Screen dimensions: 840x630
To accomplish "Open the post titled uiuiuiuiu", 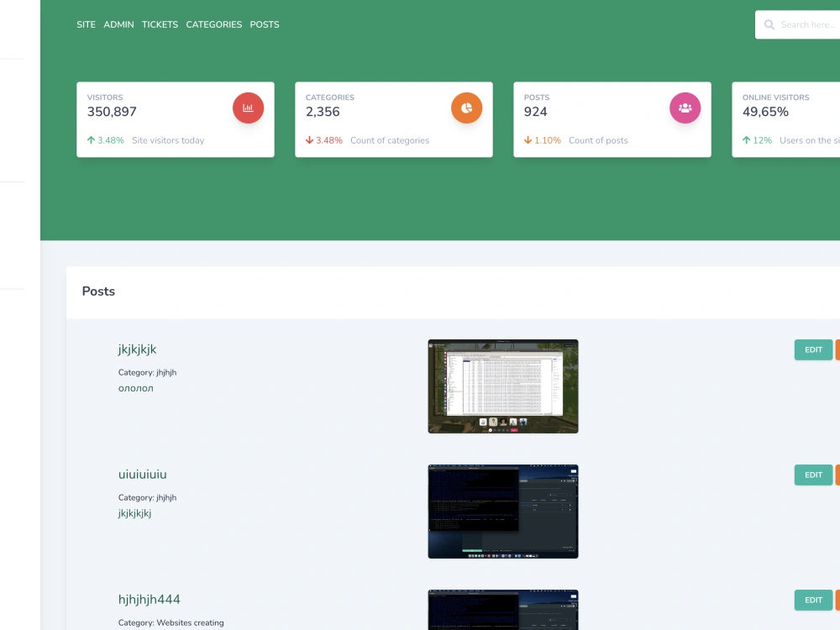I will coord(143,475).
